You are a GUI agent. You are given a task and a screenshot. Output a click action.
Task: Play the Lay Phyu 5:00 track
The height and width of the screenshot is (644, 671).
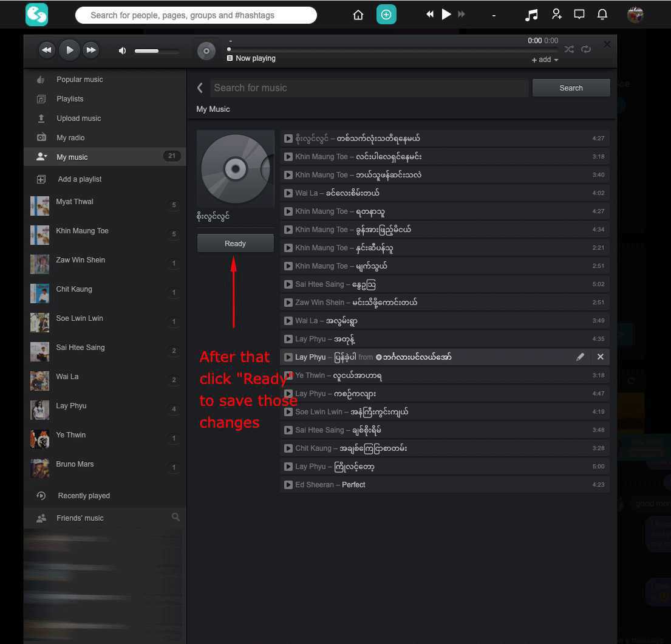point(288,467)
